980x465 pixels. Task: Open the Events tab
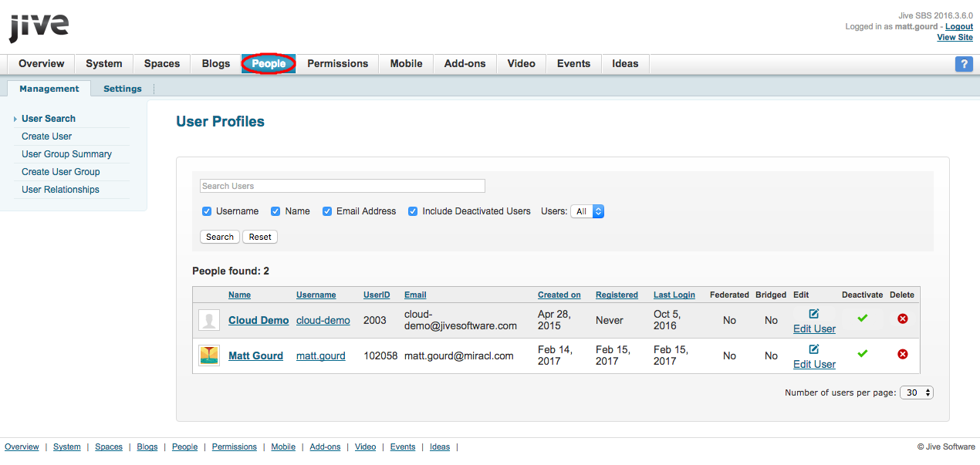click(x=574, y=64)
